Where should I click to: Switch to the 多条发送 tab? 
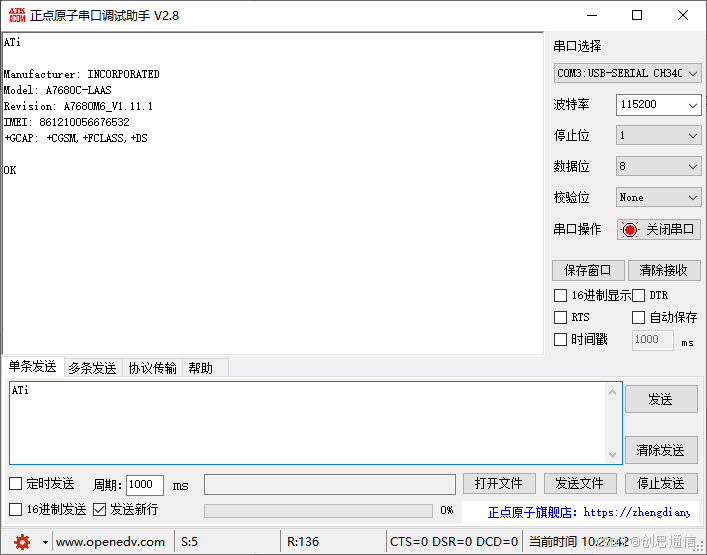92,368
